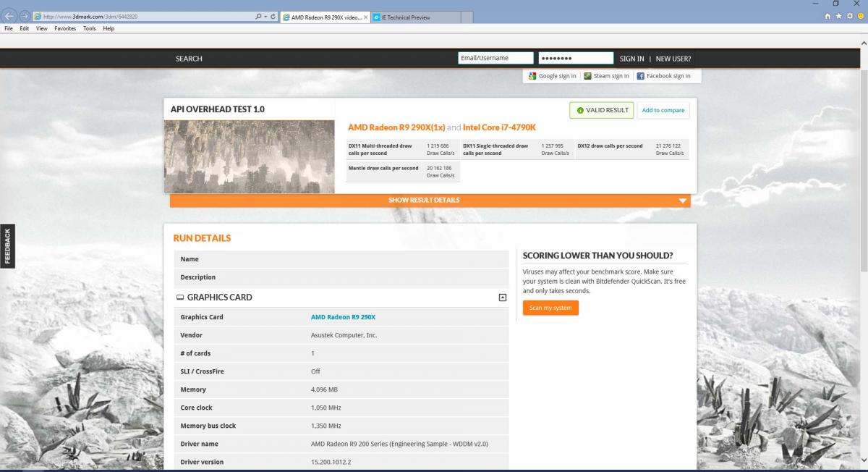Click the green Valid Result check icon
Screen dimensions: 868x472
pos(580,111)
